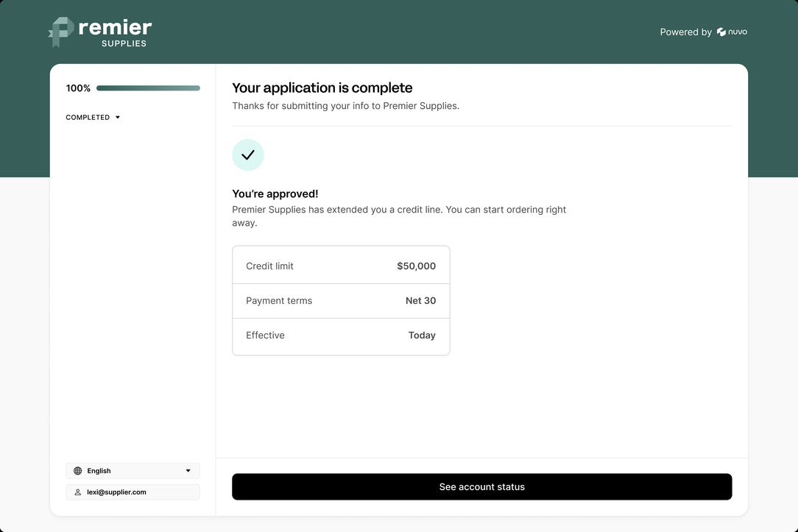
Task: Open the lexi@supplier.com account field
Action: click(x=133, y=492)
